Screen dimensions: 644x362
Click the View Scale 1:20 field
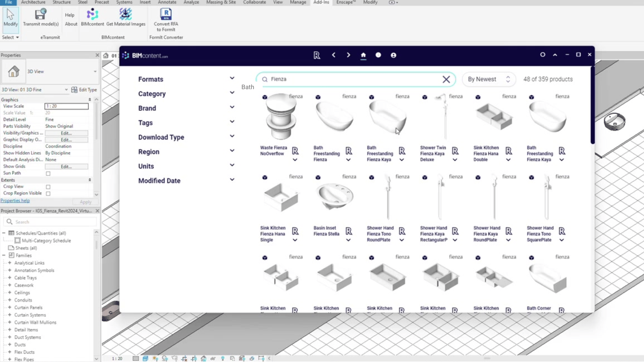tap(66, 106)
